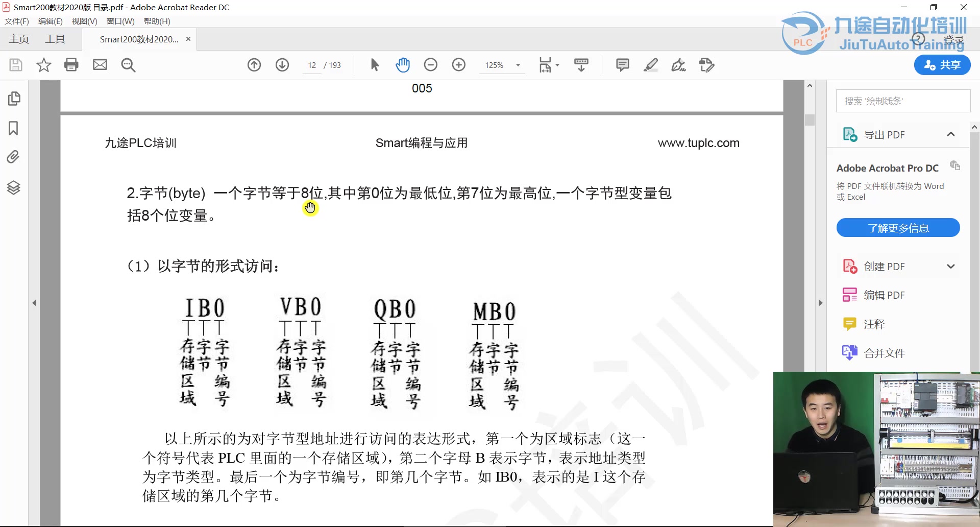Enter presentation reading mode
980x527 pixels.
coord(582,65)
